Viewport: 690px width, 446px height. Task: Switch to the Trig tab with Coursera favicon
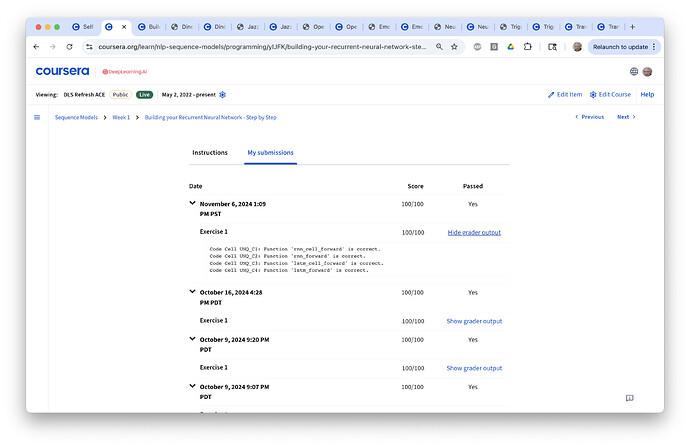(x=543, y=27)
